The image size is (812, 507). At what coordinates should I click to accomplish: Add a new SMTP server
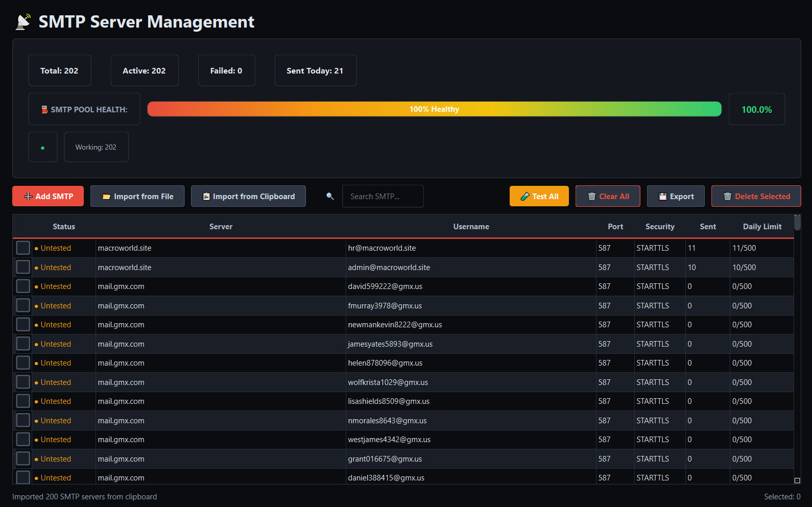48,196
